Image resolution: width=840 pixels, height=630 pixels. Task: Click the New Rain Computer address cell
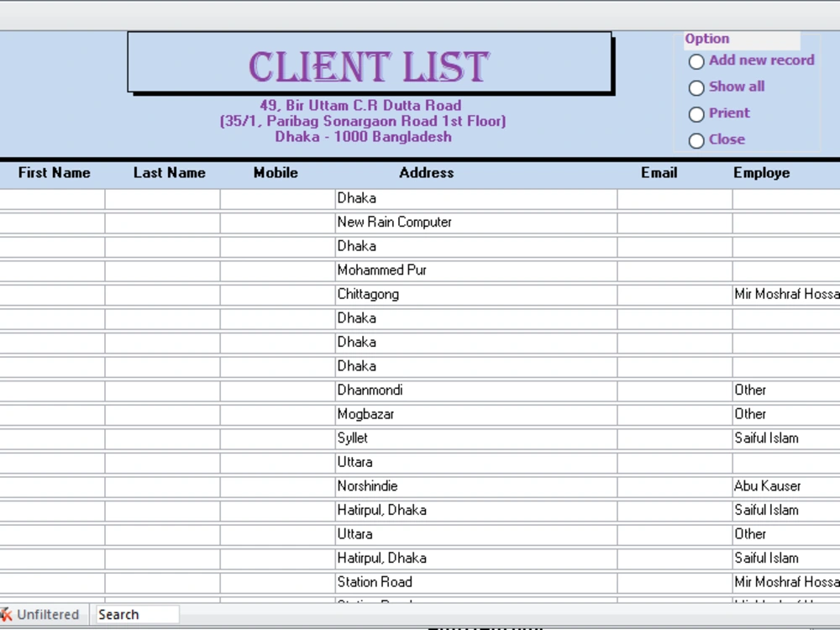point(476,223)
